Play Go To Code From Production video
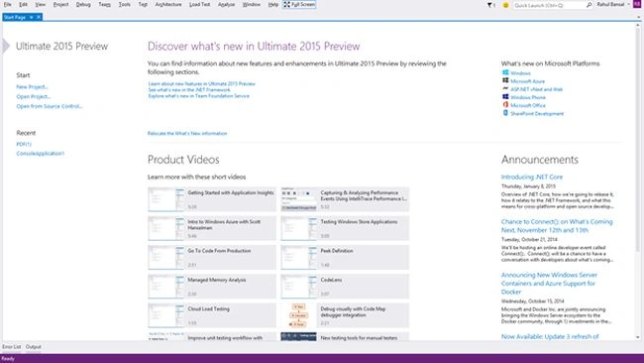 [212, 257]
